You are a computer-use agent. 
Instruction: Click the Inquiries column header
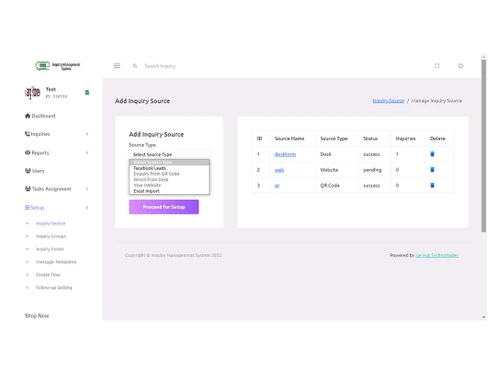406,138
